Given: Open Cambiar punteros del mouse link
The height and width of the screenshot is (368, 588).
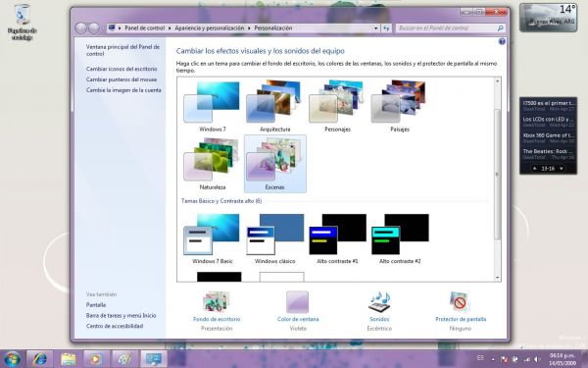Looking at the screenshot, I should tap(122, 79).
